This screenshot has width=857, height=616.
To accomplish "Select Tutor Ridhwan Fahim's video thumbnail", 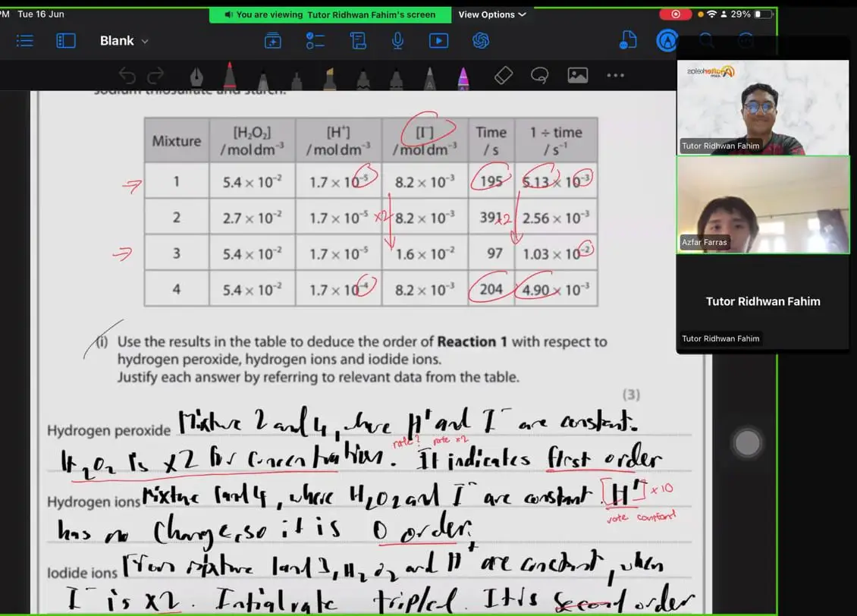I will (x=762, y=107).
